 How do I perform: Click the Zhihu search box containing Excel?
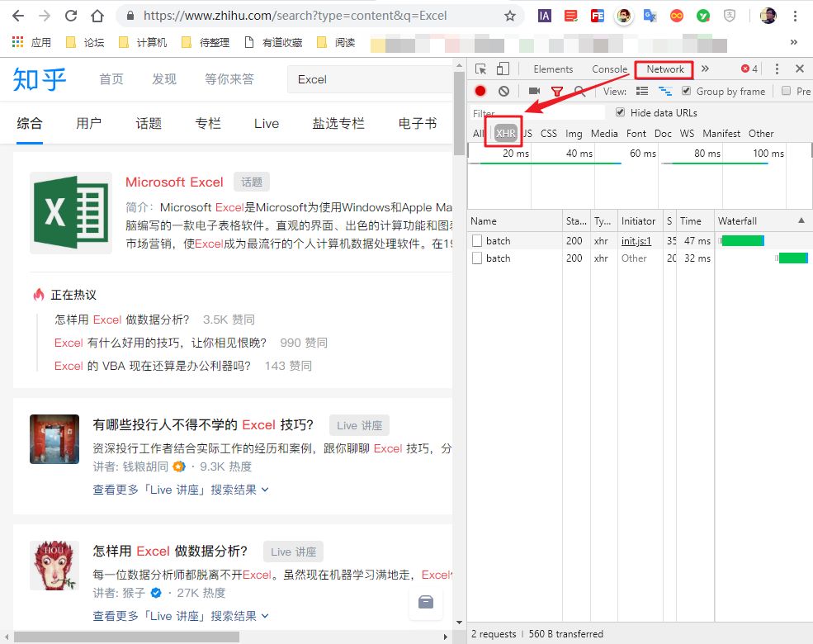(369, 79)
